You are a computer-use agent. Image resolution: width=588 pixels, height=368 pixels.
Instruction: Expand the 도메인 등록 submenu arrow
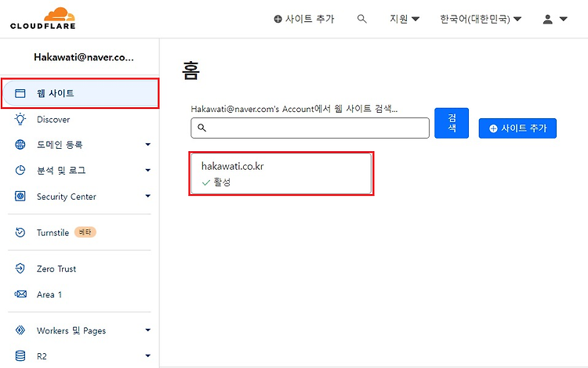click(147, 145)
